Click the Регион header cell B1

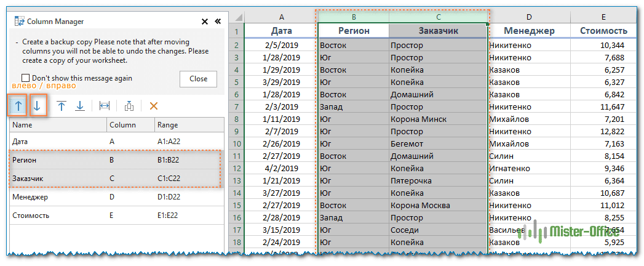coord(353,30)
